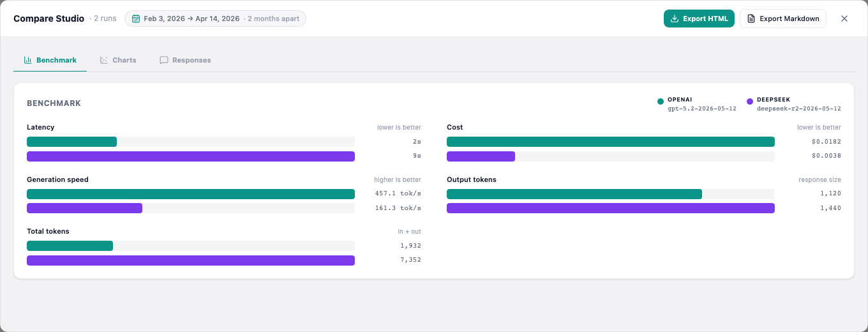Image resolution: width=868 pixels, height=332 pixels.
Task: Click the Export Markdown button
Action: click(x=783, y=19)
